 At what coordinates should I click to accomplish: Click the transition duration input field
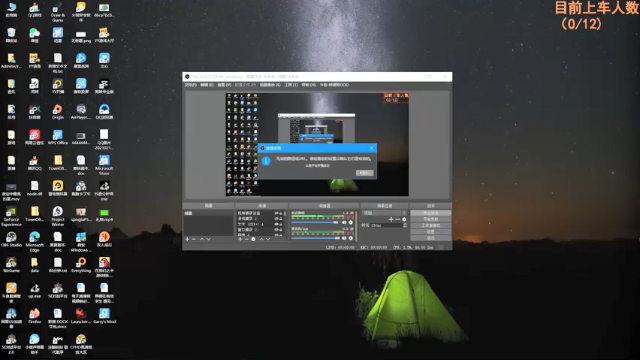tap(387, 225)
